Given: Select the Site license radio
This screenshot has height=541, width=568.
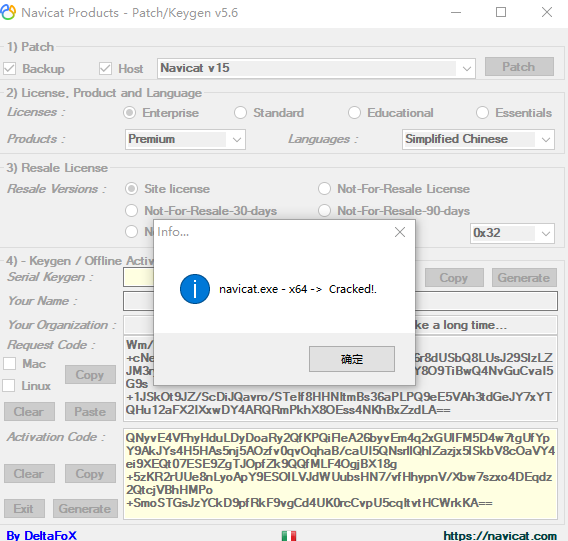Looking at the screenshot, I should tap(131, 189).
